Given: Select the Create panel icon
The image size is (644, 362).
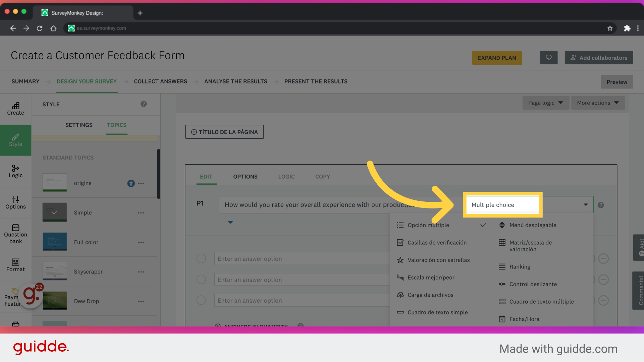Looking at the screenshot, I should [x=15, y=108].
